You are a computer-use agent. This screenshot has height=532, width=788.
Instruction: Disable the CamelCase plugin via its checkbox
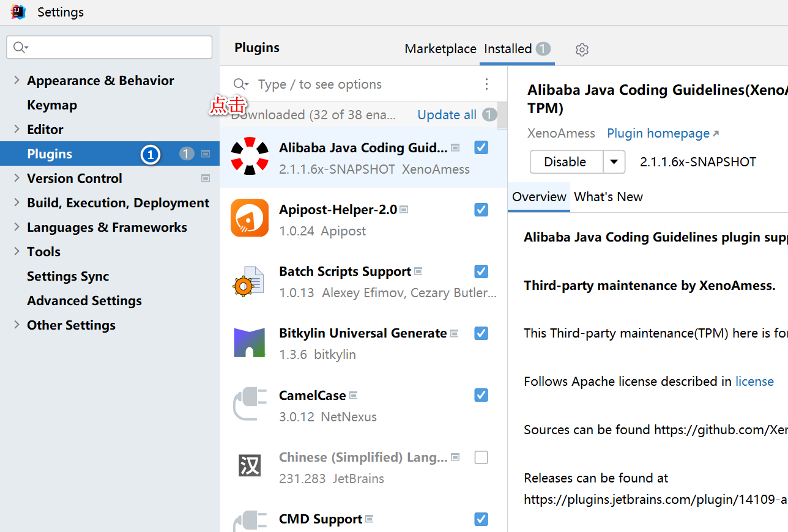tap(481, 395)
